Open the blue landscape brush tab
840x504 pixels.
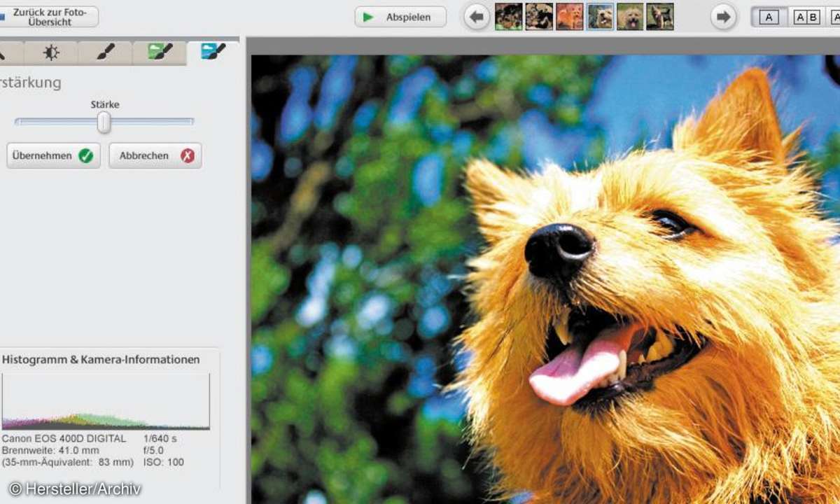click(213, 52)
